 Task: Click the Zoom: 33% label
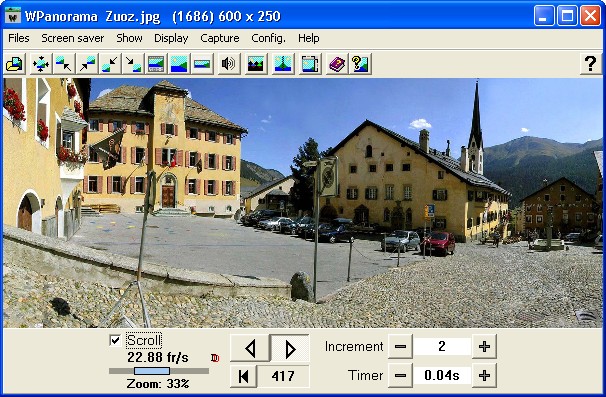tap(158, 384)
